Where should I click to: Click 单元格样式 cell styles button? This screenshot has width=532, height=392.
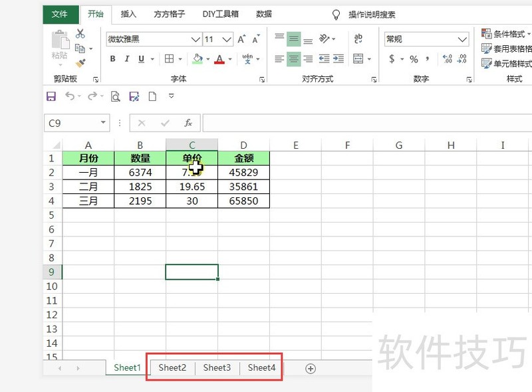506,63
